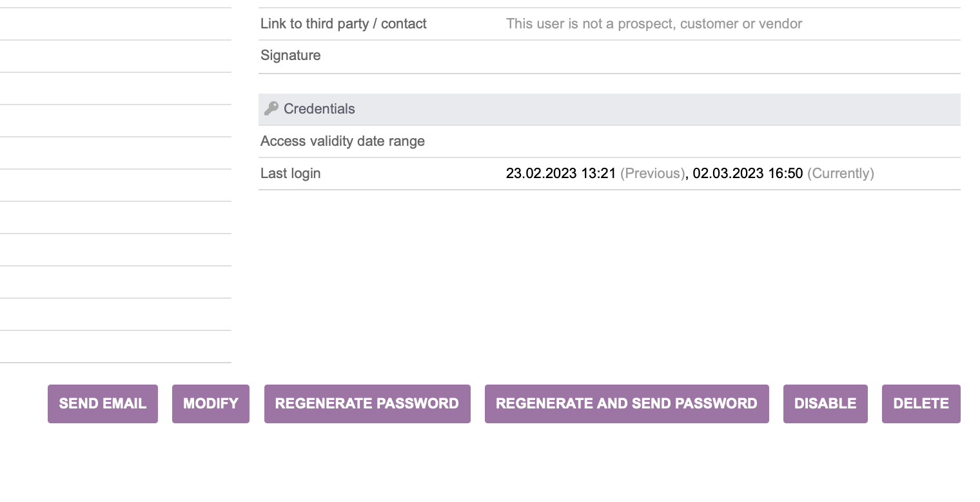The width and height of the screenshot is (980, 502).
Task: Click the (Previous) annotation text
Action: [652, 174]
